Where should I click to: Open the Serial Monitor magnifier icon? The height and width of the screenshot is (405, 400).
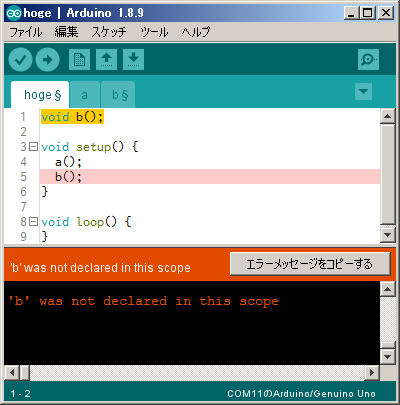368,60
